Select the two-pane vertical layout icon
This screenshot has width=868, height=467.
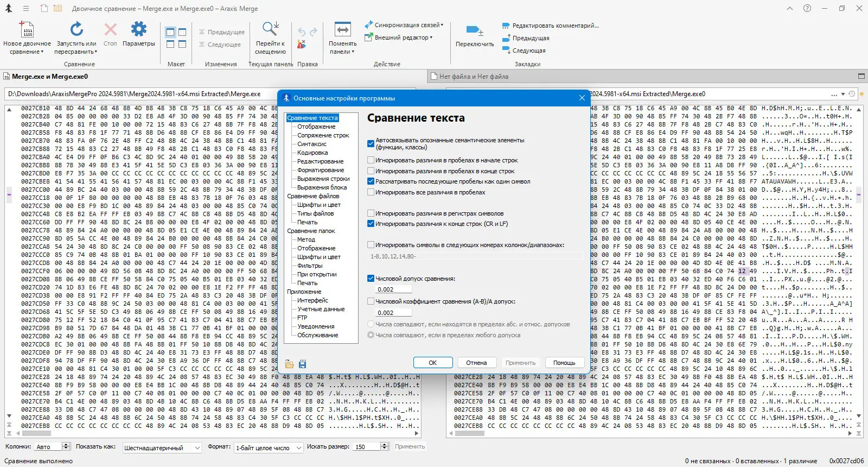click(x=170, y=32)
